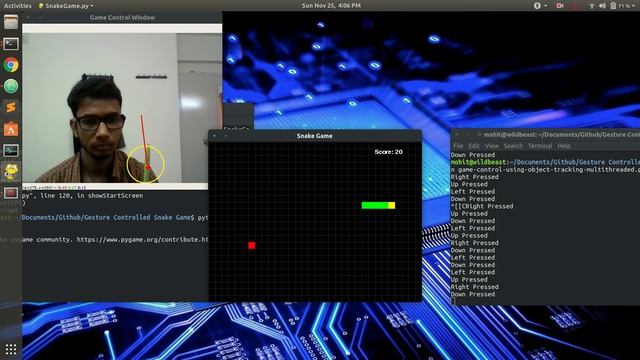Open the Help menu in Terminal
This screenshot has height=360, width=640.
point(564,146)
